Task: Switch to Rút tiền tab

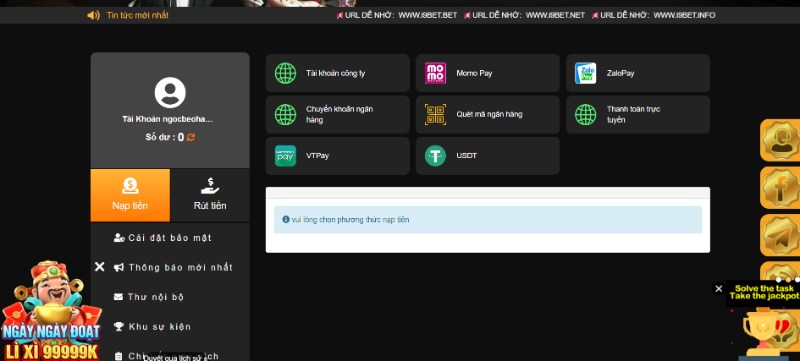Action: coord(210,195)
